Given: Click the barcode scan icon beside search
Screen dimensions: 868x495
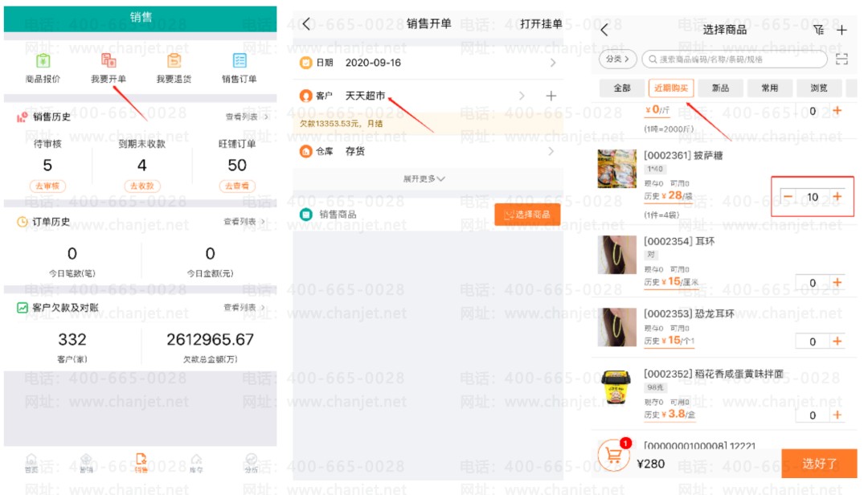Looking at the screenshot, I should (841, 59).
